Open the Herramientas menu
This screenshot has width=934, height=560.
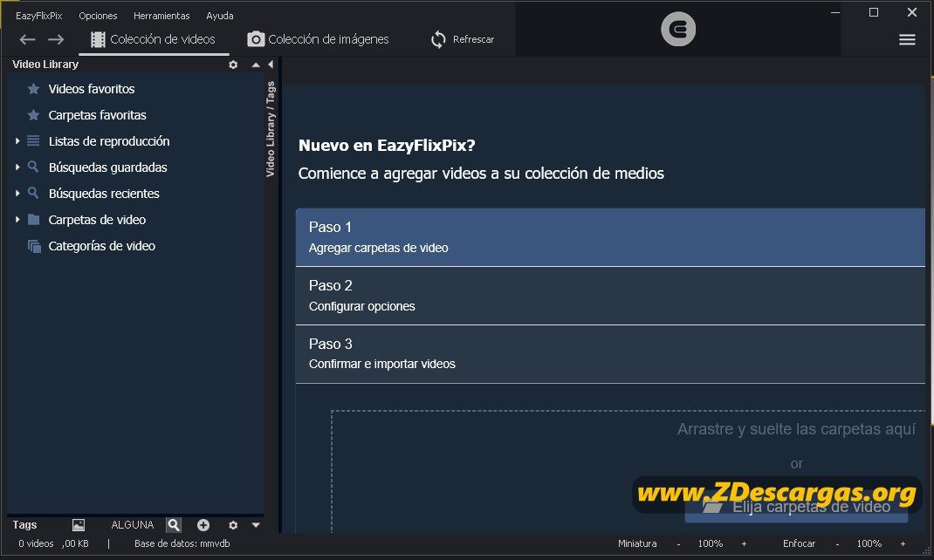pyautogui.click(x=161, y=16)
